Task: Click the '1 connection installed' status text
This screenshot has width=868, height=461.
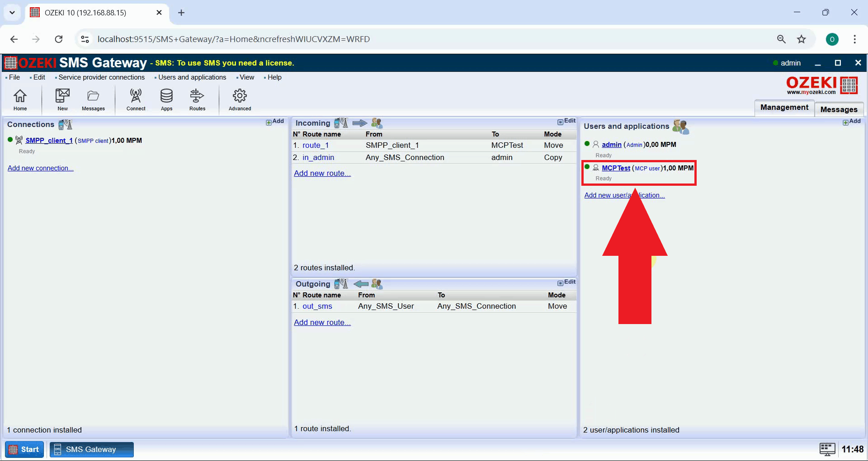Action: click(44, 430)
